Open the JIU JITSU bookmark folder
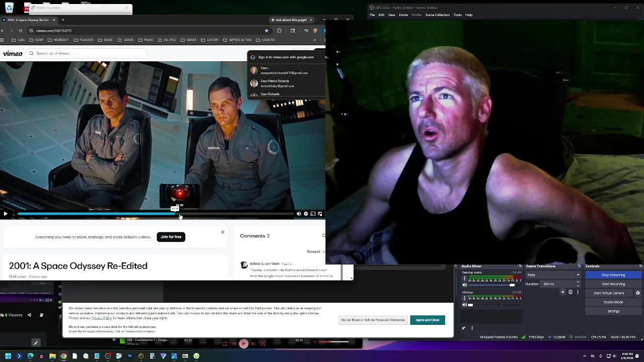 click(167, 40)
